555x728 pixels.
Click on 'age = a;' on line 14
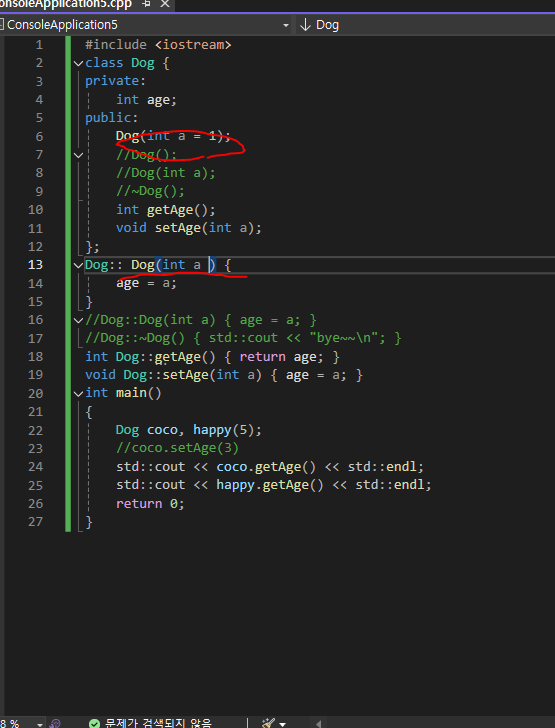coord(146,283)
